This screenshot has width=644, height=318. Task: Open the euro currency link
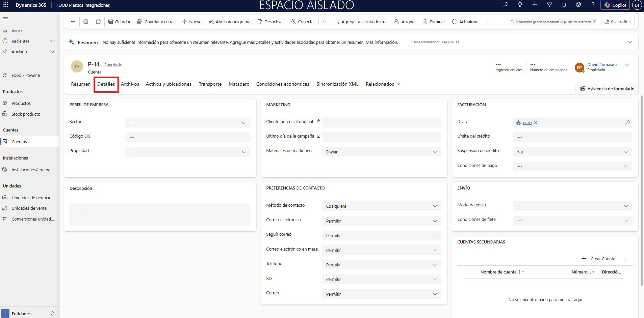click(x=527, y=123)
